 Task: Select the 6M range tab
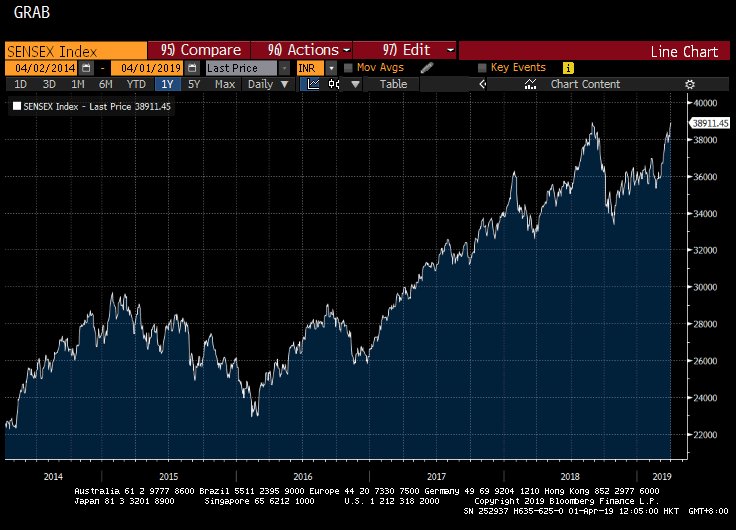pos(106,84)
